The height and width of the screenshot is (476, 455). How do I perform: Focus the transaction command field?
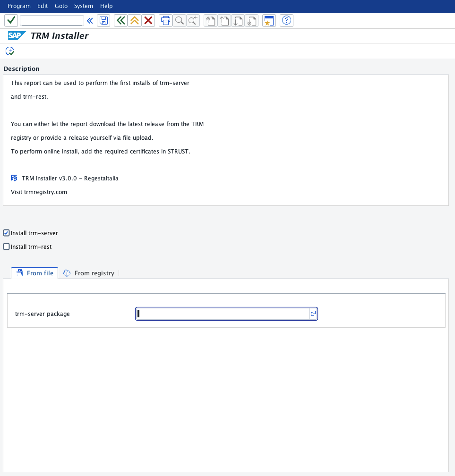(52, 21)
